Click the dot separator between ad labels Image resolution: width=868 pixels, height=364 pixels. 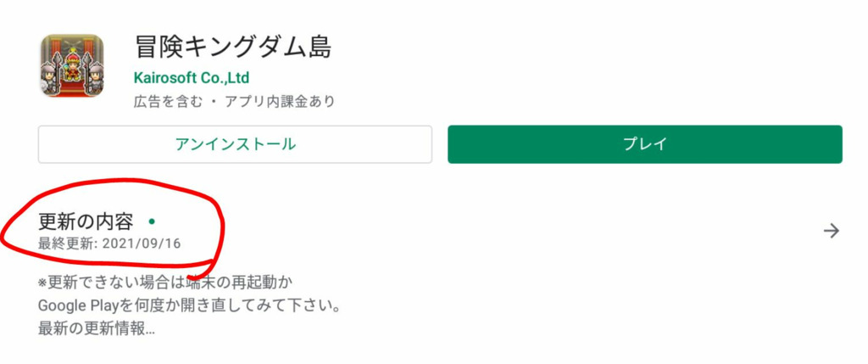(214, 103)
